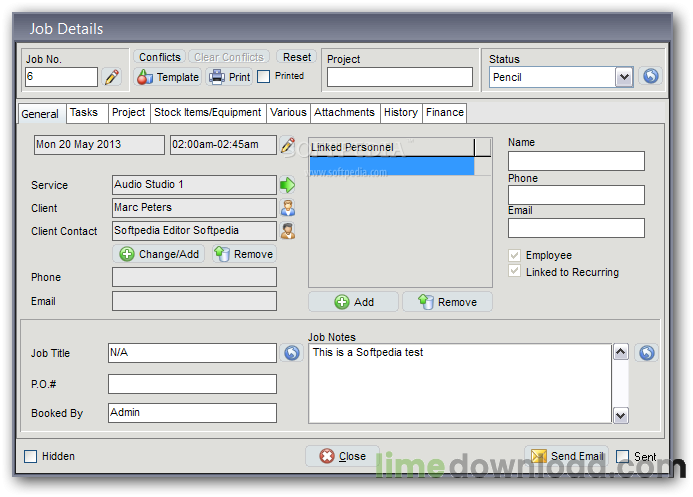Click the person icon next to Client Contact

[288, 231]
